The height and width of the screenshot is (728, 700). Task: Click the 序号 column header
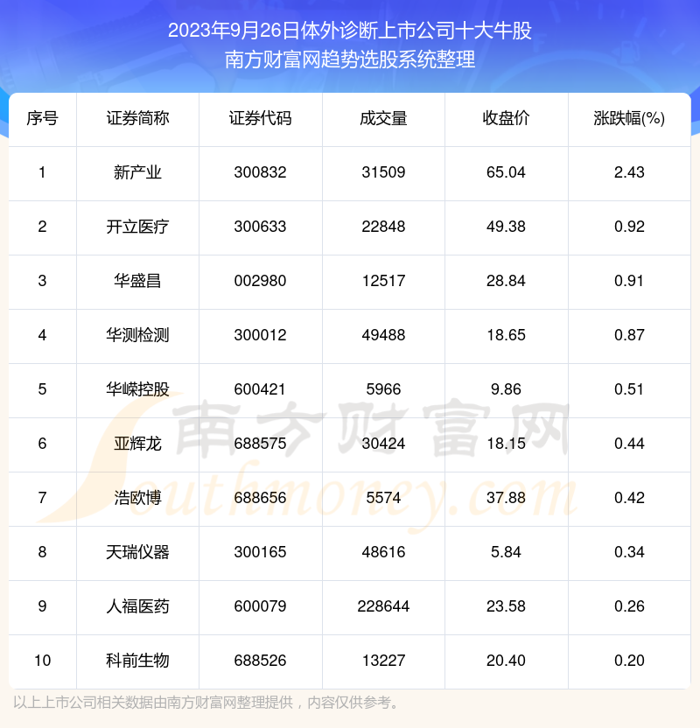coord(42,118)
